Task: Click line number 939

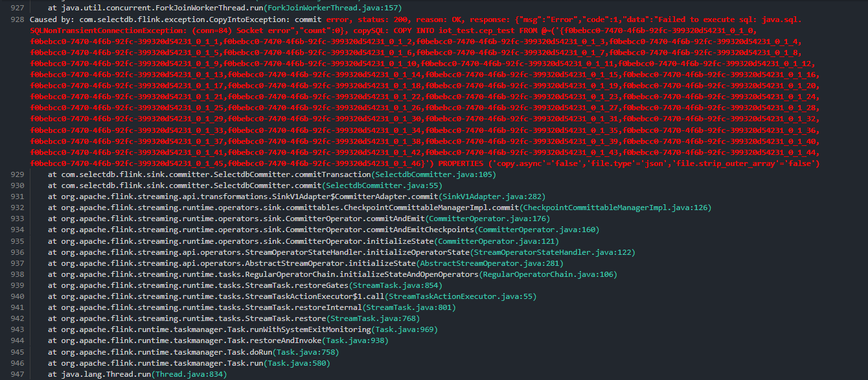Action: (x=17, y=285)
